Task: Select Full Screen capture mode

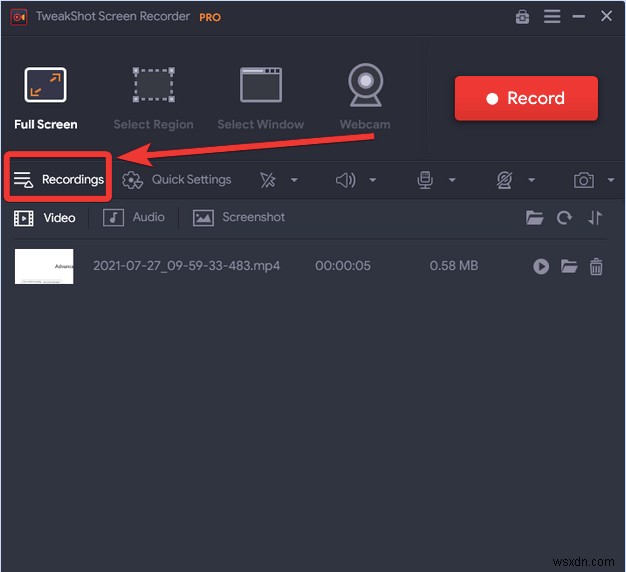Action: 46,98
